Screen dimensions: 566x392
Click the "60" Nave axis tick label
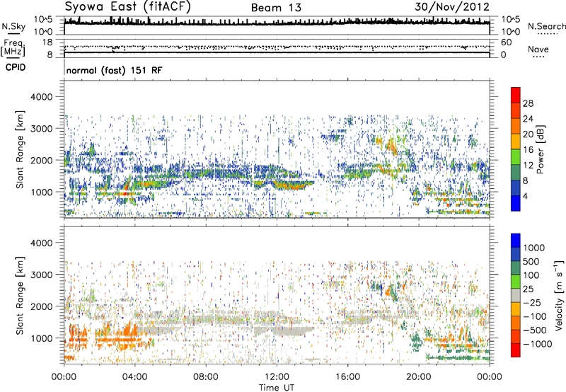507,42
